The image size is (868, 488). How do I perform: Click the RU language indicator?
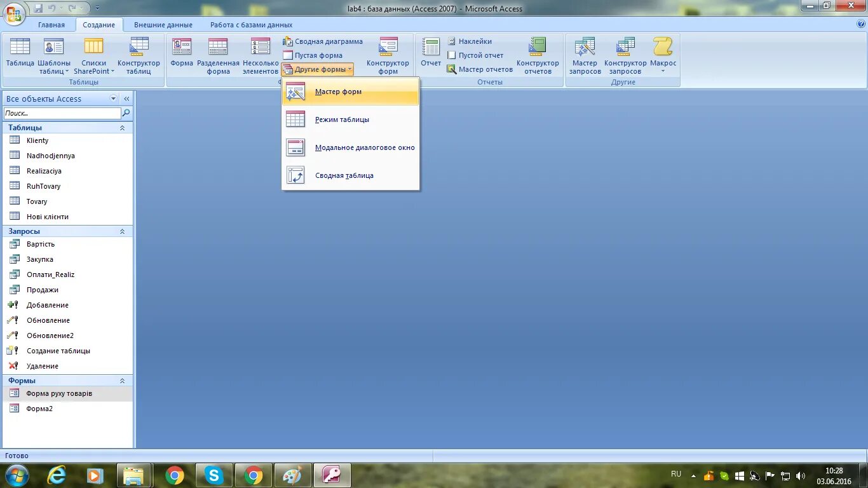[x=676, y=474]
